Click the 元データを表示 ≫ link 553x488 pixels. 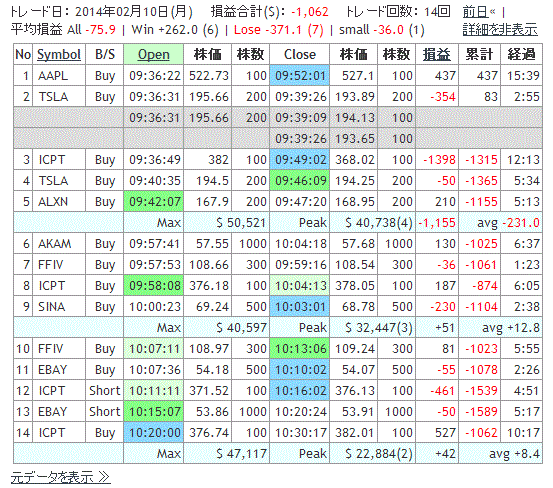(60, 477)
